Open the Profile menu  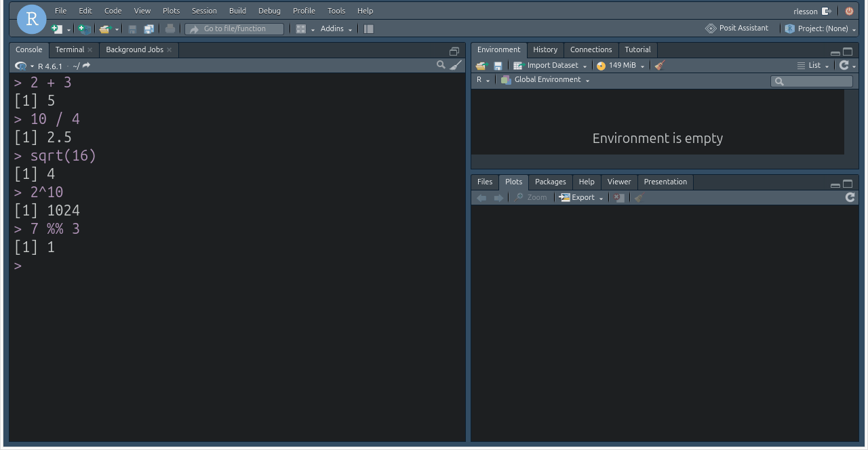[x=304, y=11]
